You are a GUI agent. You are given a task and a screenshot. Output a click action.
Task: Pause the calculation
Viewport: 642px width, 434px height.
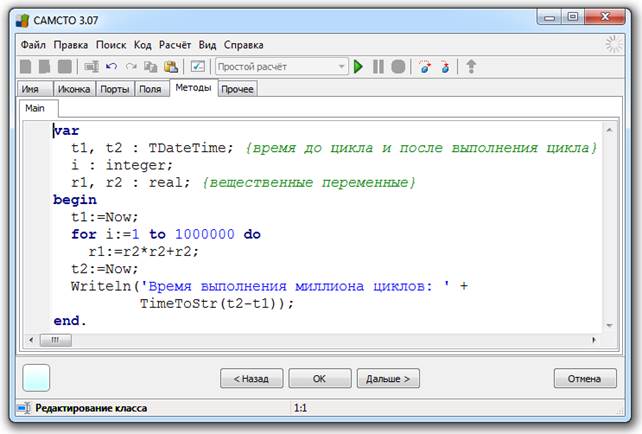(378, 66)
